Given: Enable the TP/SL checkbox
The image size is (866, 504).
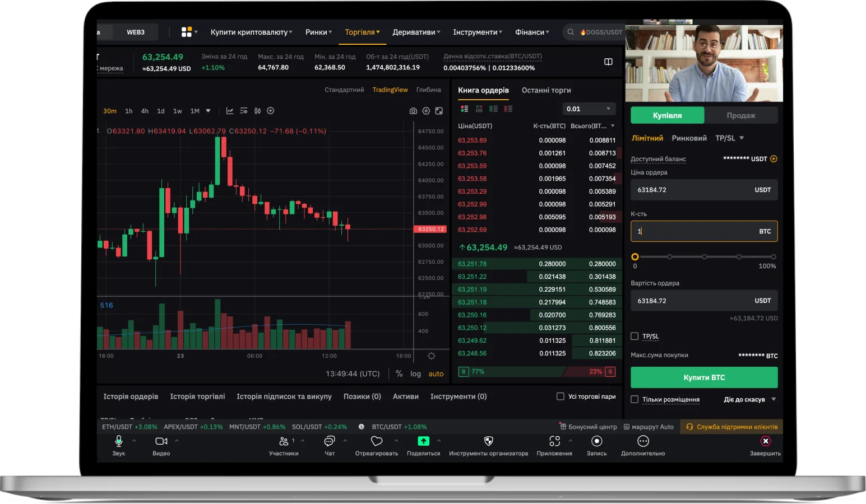Looking at the screenshot, I should pos(635,336).
